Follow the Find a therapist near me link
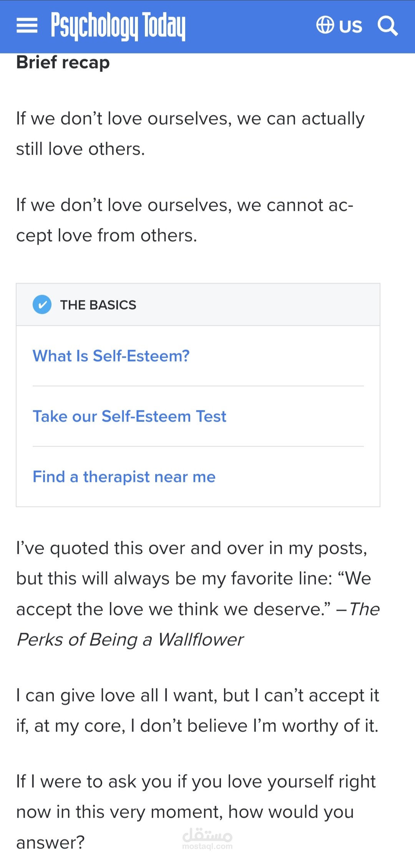Viewport: 415px width, 868px height. [x=124, y=476]
